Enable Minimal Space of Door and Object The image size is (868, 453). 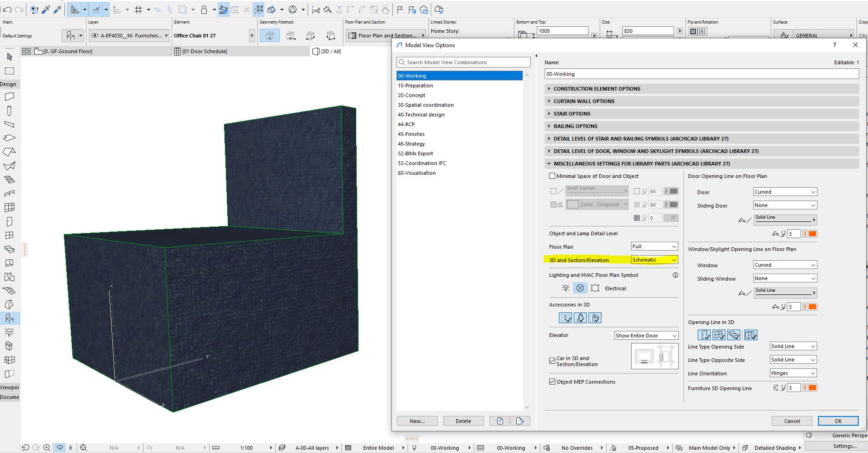[x=552, y=176]
